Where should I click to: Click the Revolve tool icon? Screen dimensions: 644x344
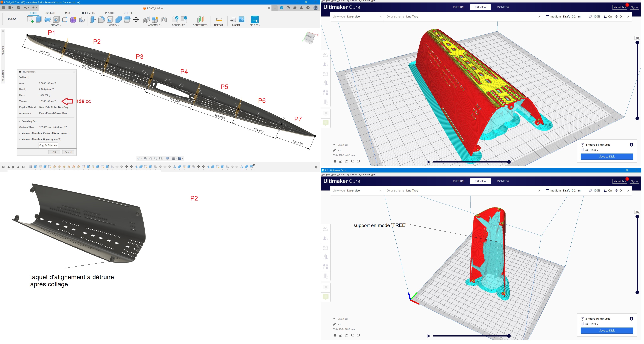pyautogui.click(x=48, y=19)
